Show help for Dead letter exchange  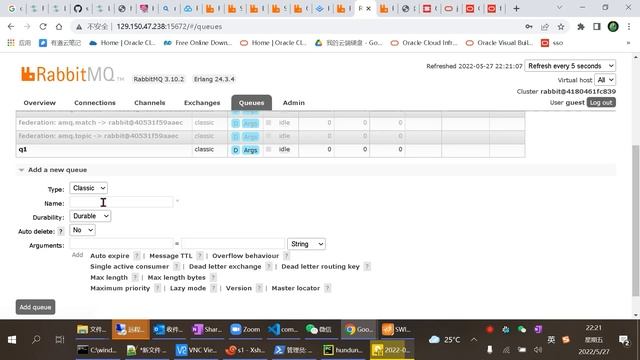(269, 267)
